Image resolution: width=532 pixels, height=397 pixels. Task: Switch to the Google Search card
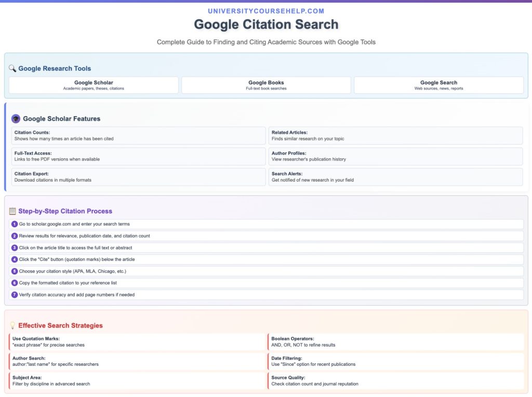point(438,85)
